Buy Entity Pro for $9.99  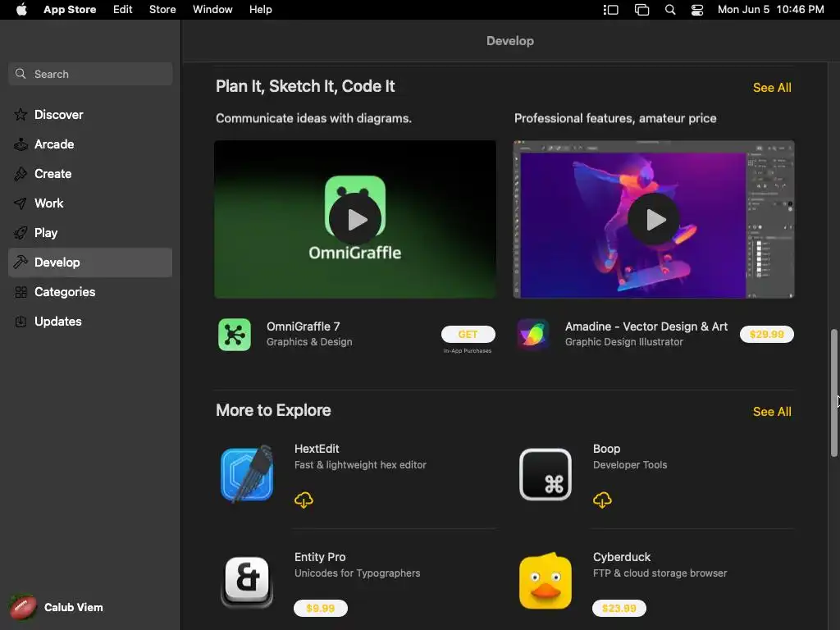click(321, 609)
